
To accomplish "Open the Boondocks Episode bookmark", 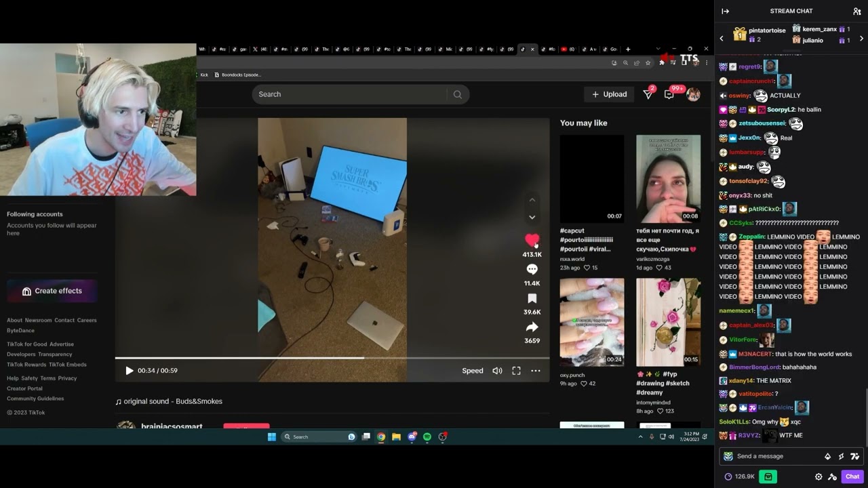I will pos(237,75).
